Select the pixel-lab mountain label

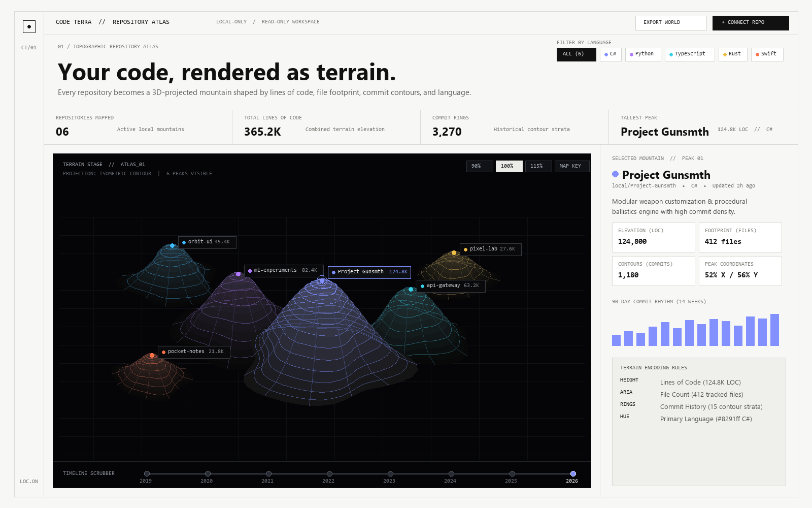tap(491, 249)
